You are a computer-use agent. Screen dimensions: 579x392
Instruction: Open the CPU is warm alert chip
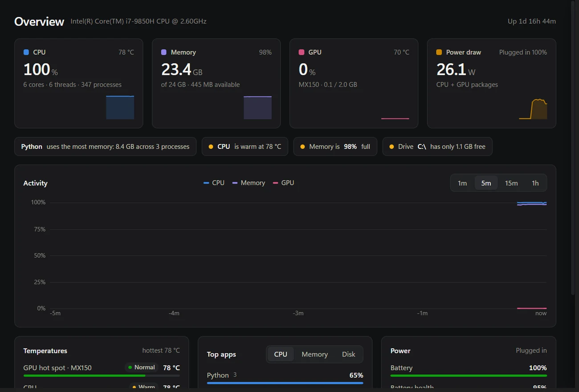point(245,147)
